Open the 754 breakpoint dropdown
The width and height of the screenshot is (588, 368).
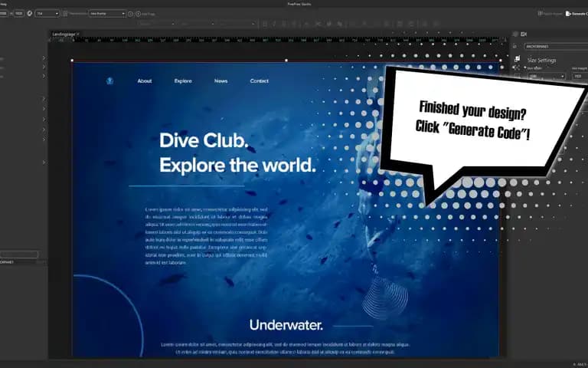[x=47, y=14]
